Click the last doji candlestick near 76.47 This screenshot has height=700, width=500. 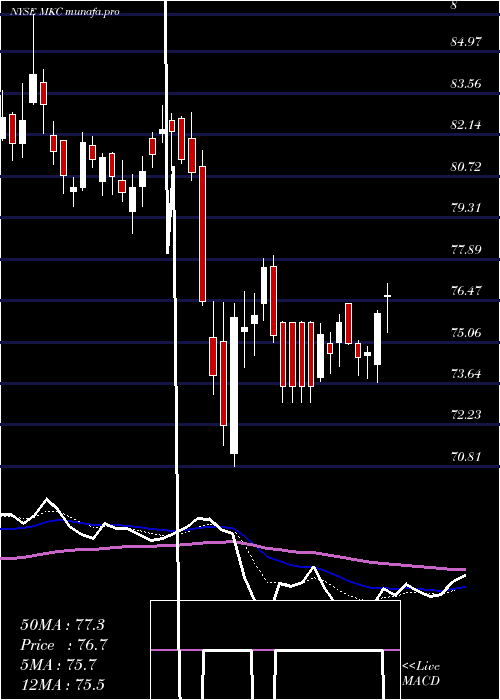(x=388, y=296)
